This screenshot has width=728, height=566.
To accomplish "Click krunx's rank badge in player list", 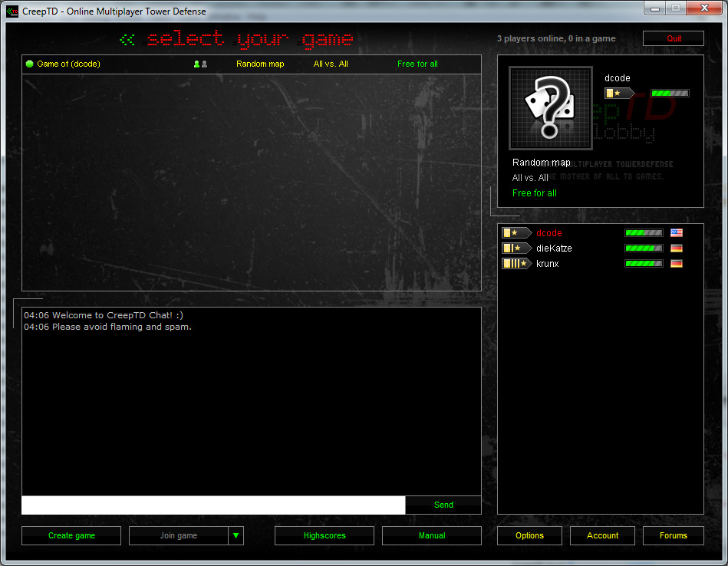I will pos(517,263).
